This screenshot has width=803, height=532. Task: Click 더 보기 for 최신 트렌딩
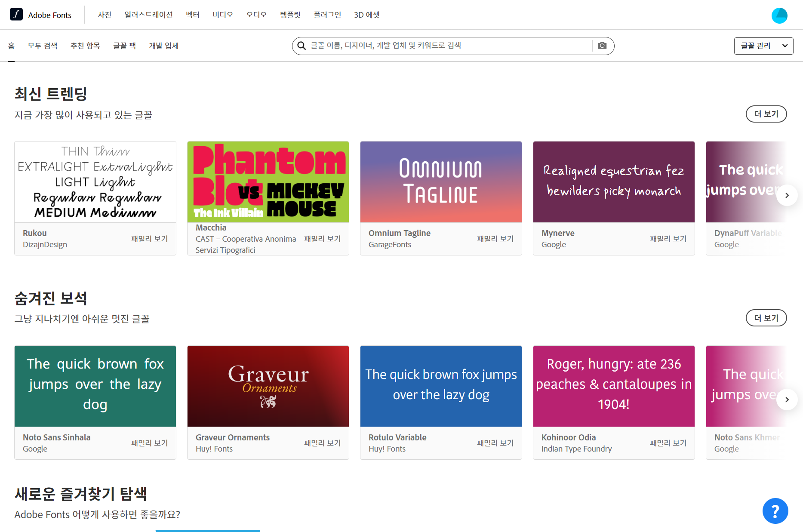(766, 114)
